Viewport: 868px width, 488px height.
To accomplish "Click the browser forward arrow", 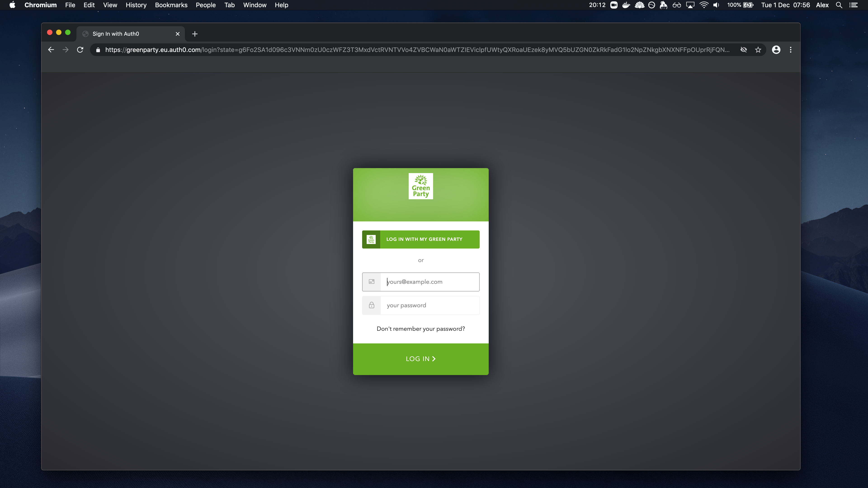I will tap(65, 50).
